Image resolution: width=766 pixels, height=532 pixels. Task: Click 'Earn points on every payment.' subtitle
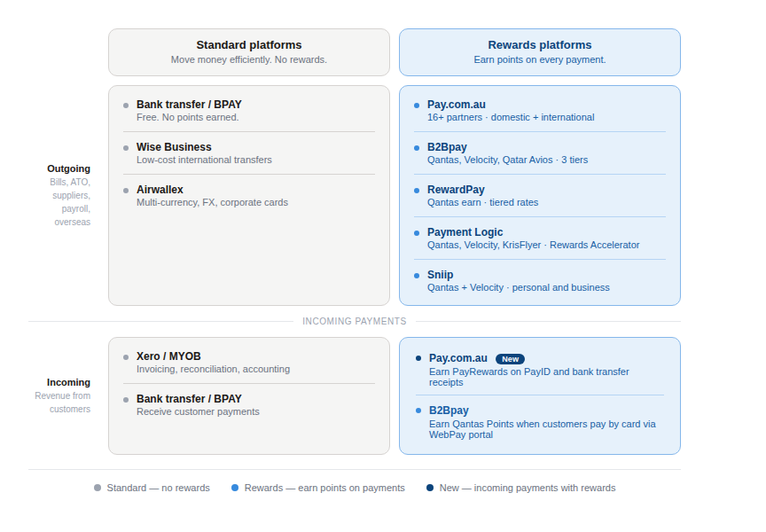point(540,59)
